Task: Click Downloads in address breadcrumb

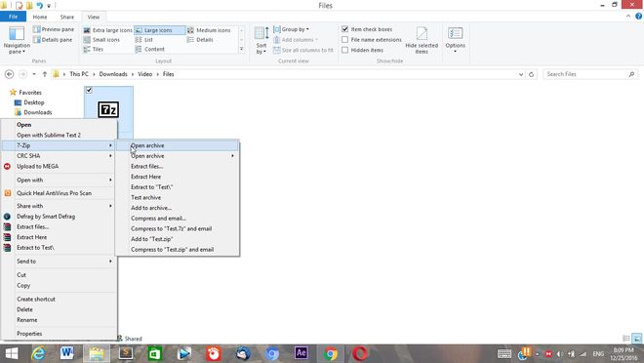Action: click(x=113, y=74)
